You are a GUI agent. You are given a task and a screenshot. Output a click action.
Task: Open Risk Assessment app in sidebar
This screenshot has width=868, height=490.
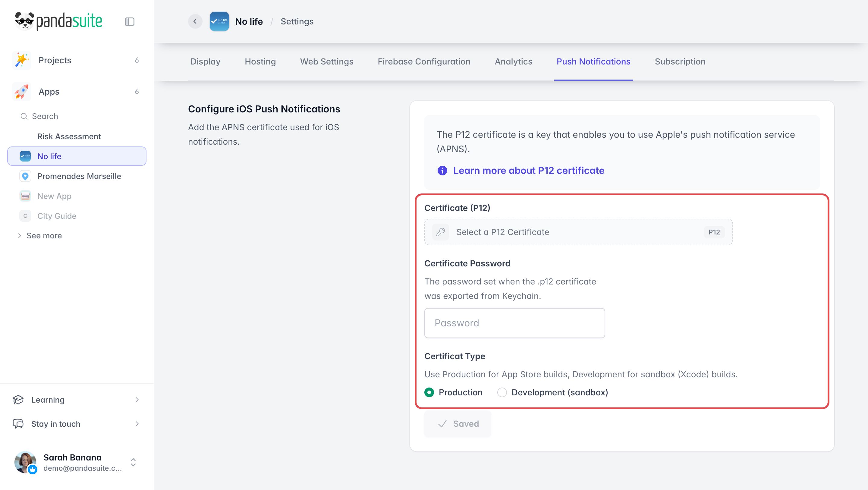click(69, 136)
